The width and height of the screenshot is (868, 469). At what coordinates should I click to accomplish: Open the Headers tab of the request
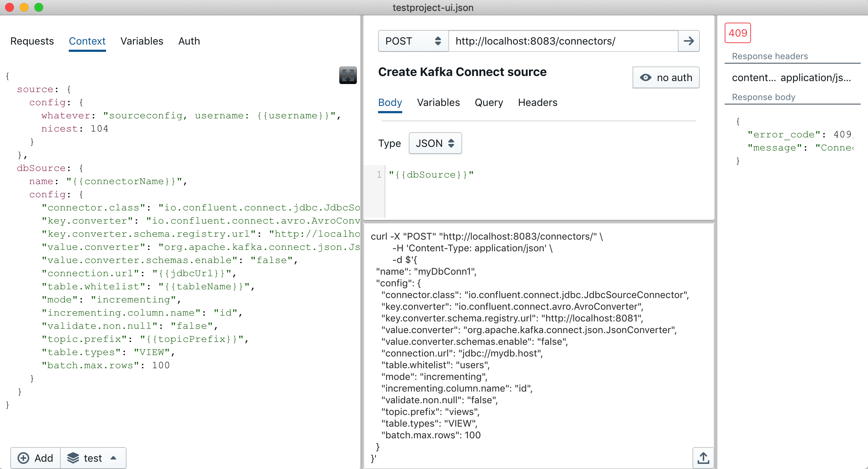tap(537, 103)
